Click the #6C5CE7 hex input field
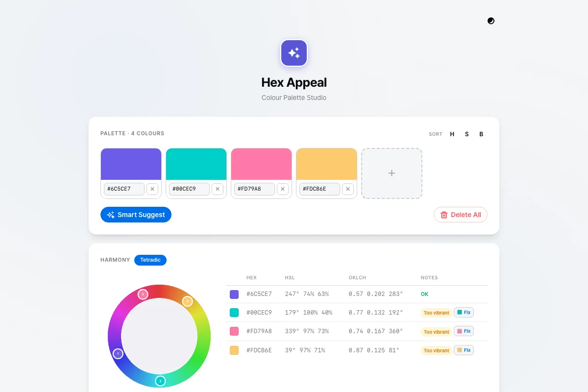Viewport: 588px width, 392px height. pos(123,189)
